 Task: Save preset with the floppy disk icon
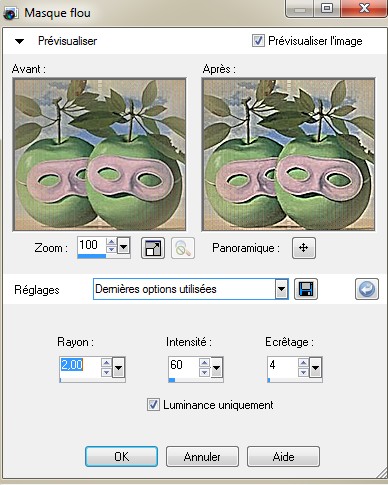(306, 289)
